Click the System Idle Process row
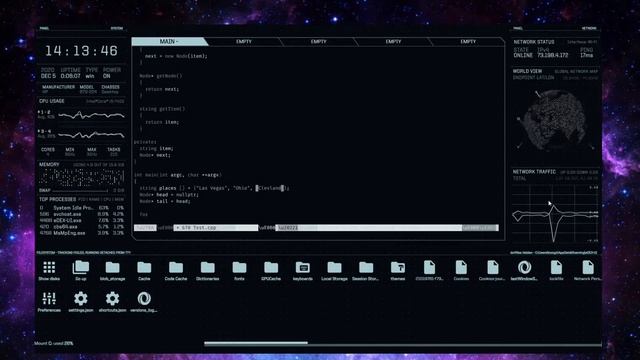Viewport: 640px width, 360px height. (82, 208)
